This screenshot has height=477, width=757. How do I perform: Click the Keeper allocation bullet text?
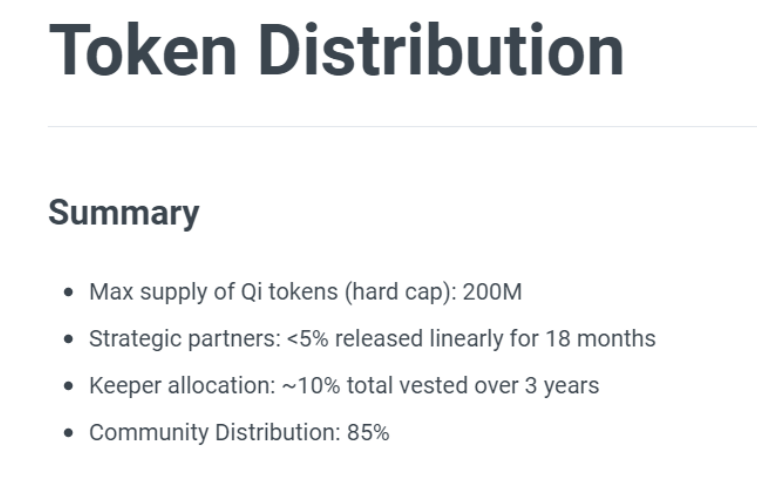344,385
